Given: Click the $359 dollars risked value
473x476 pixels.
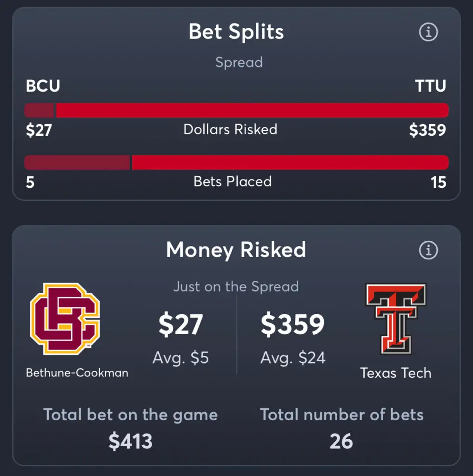Looking at the screenshot, I should pos(427,130).
